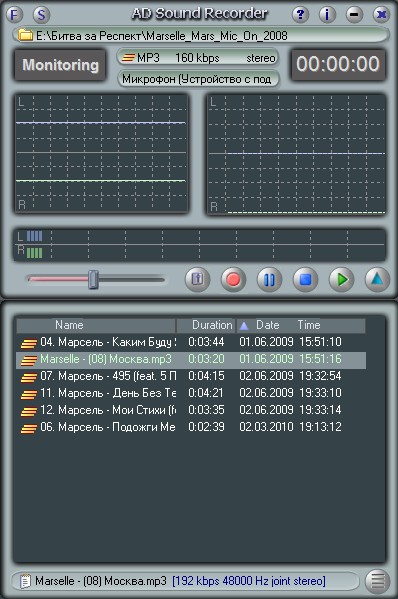Click the blue triangle eject button
Screen dimensions: 398x599
click(x=377, y=279)
